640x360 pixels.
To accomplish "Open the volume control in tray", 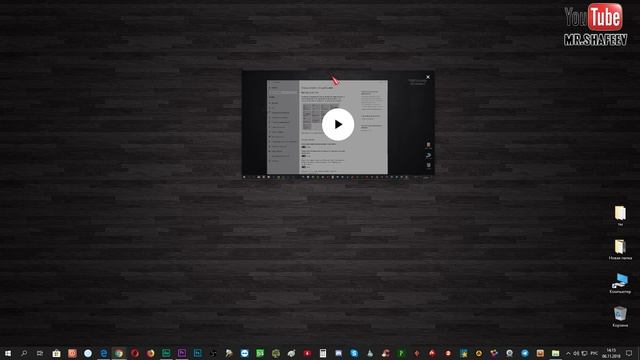I will 576,353.
